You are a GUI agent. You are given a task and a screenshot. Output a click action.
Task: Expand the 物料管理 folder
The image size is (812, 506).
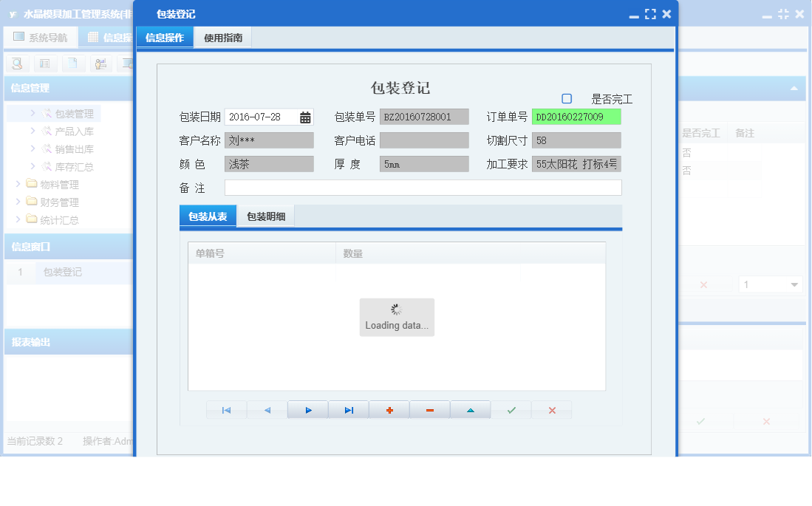(52, 184)
